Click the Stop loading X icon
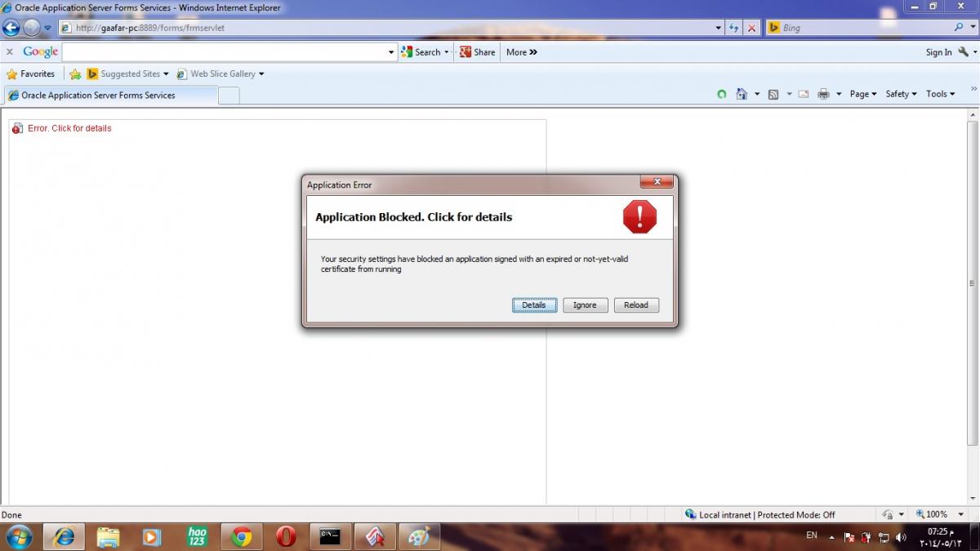 tap(751, 28)
